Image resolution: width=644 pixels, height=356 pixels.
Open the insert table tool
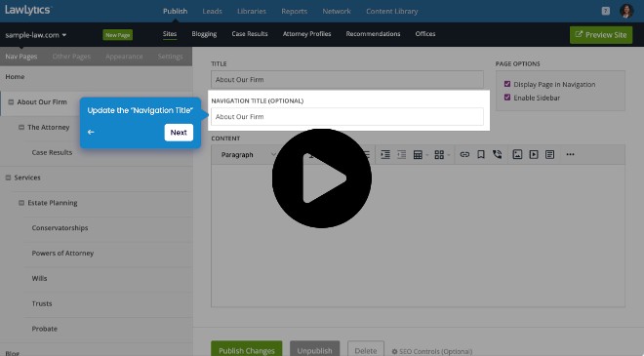coord(418,154)
